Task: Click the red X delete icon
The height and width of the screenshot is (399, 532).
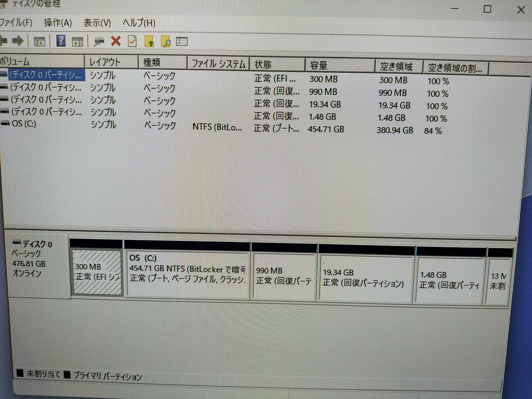Action: pos(116,41)
